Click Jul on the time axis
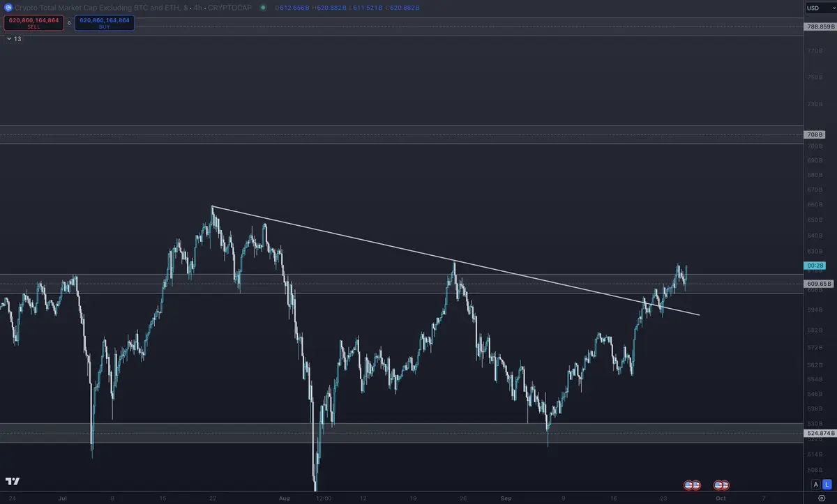 [63, 498]
